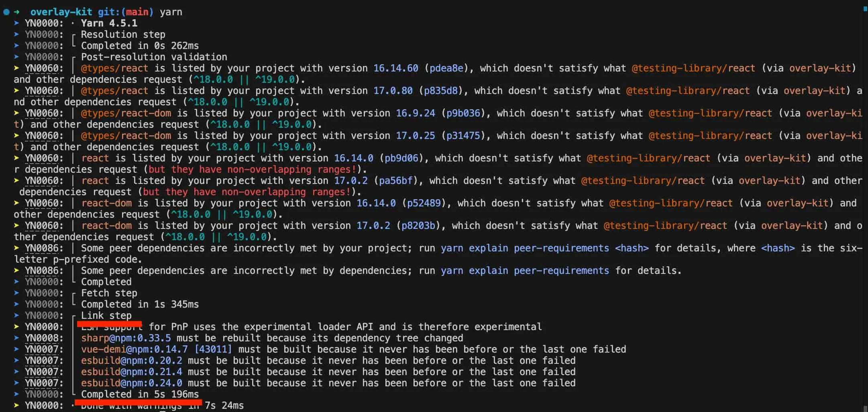Click the blue status dot beside the prompt
The width and height of the screenshot is (868, 412).
(6, 12)
